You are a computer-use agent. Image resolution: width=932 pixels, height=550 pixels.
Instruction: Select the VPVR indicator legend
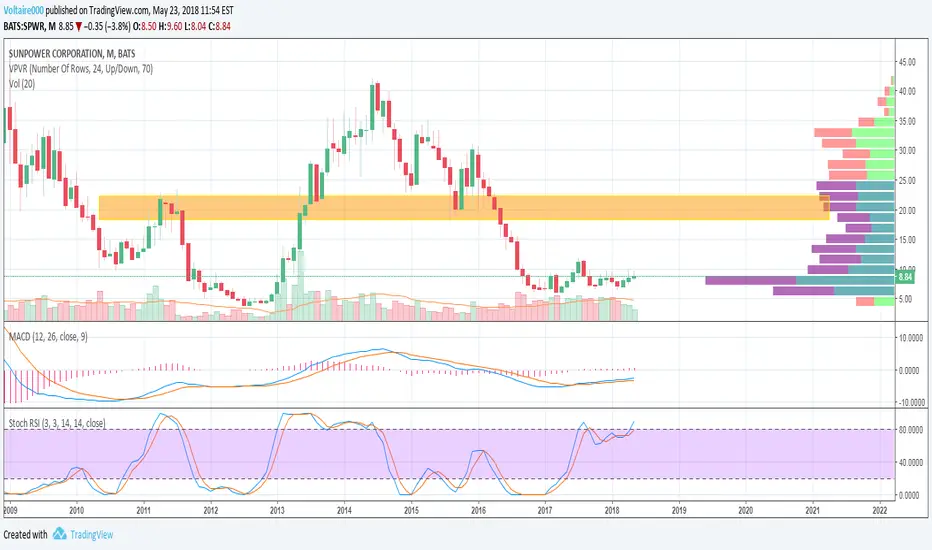(x=81, y=69)
